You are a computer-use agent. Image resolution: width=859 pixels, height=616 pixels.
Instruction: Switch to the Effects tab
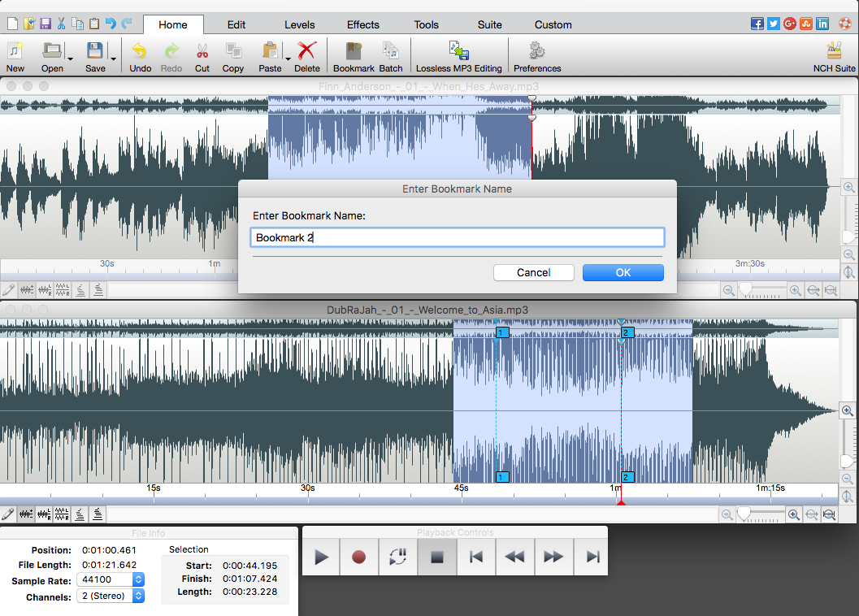click(362, 24)
